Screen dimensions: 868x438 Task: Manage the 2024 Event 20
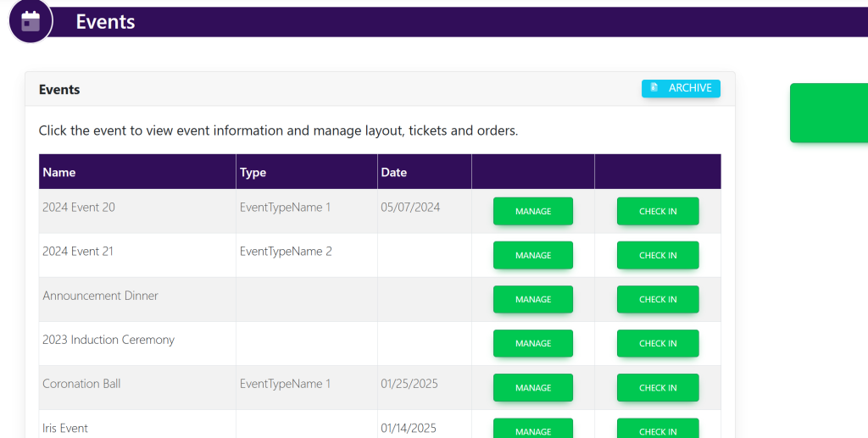click(532, 211)
